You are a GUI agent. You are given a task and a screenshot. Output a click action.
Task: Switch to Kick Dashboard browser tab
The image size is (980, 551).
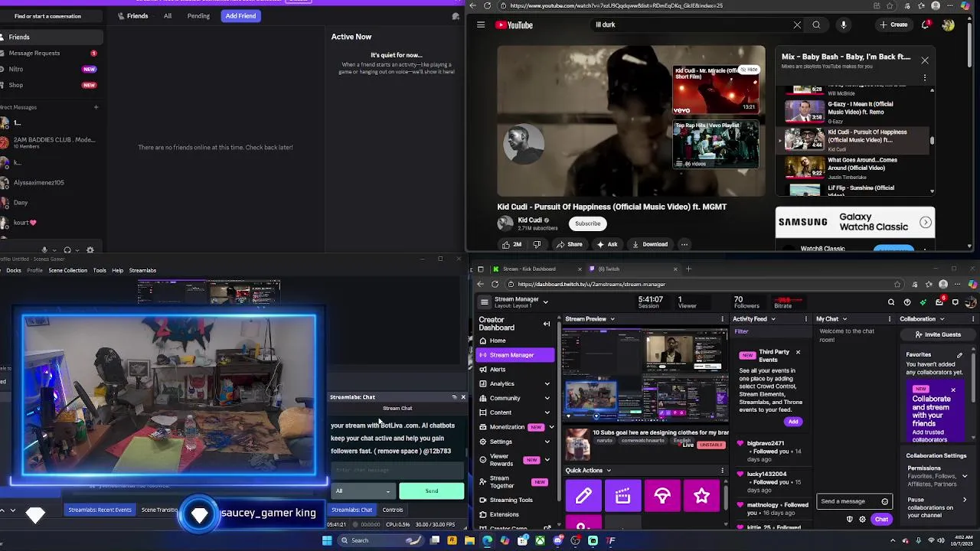coord(528,269)
